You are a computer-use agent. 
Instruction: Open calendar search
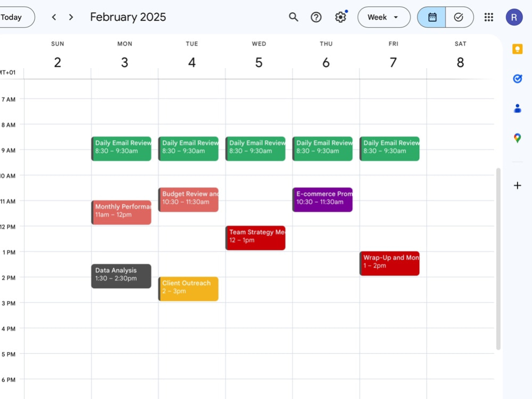[x=294, y=17]
